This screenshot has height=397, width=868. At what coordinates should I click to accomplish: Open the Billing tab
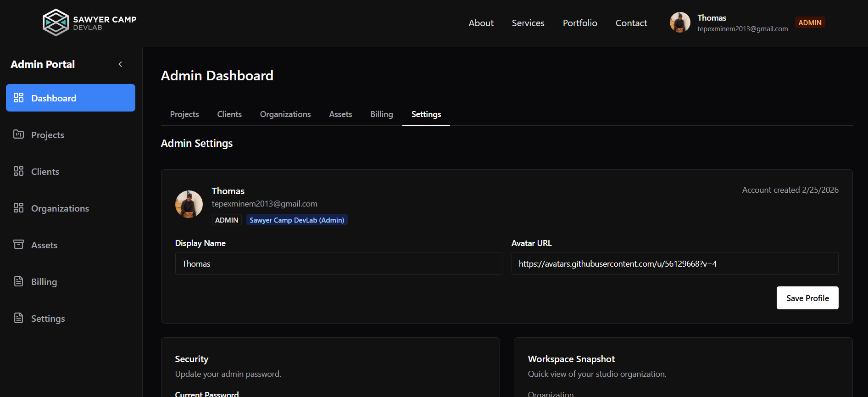381,114
